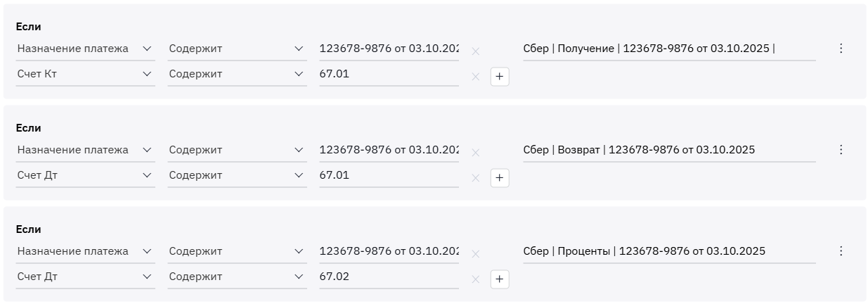Open three-dot menu for the Получение rule
Screen dimensions: 868x304
(841, 49)
